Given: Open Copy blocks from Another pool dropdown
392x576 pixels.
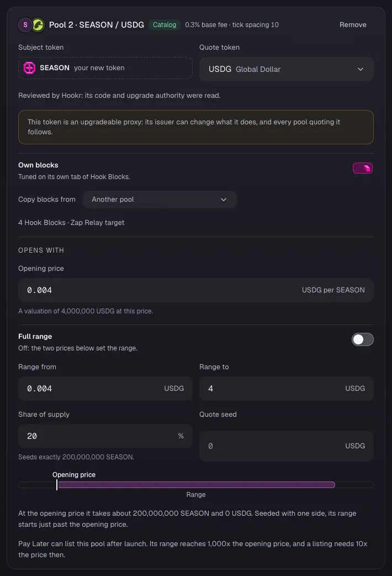Looking at the screenshot, I should pos(160,200).
